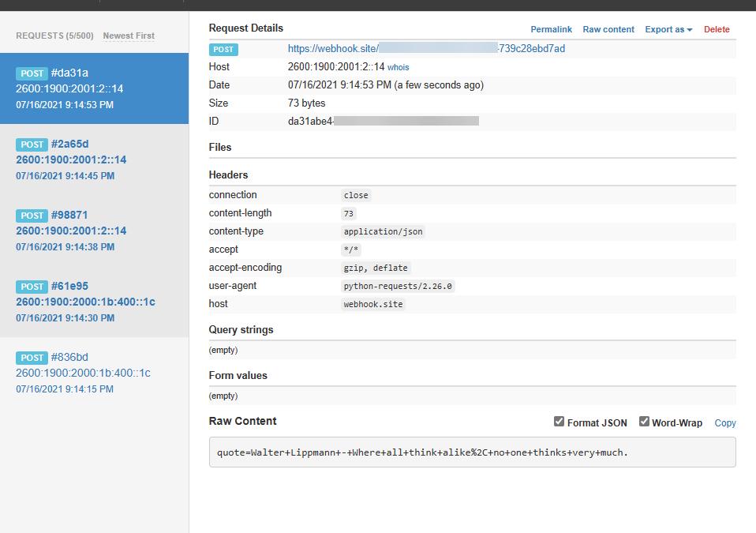Toggle the Newest First sort order
Viewport: 756px width, 533px height.
129,36
